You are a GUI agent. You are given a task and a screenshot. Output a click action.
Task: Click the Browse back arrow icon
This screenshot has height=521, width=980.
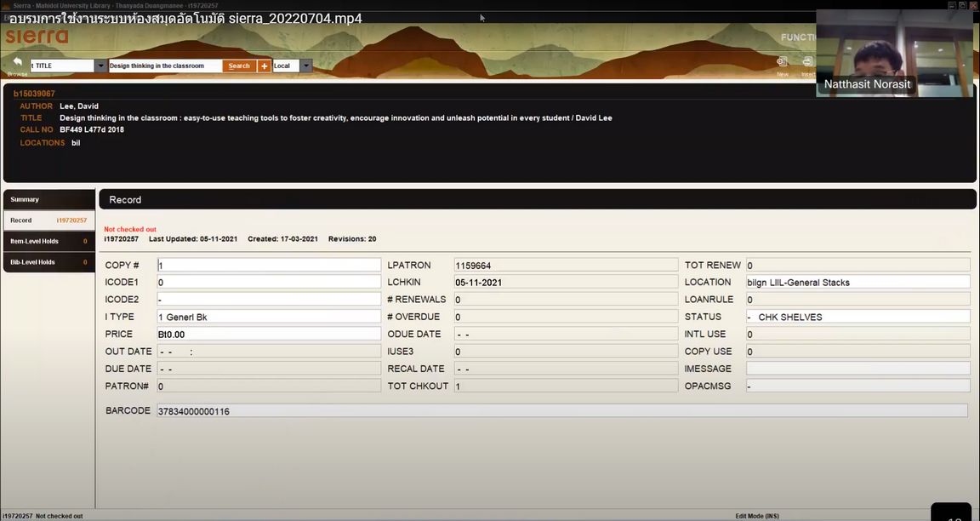pyautogui.click(x=17, y=62)
